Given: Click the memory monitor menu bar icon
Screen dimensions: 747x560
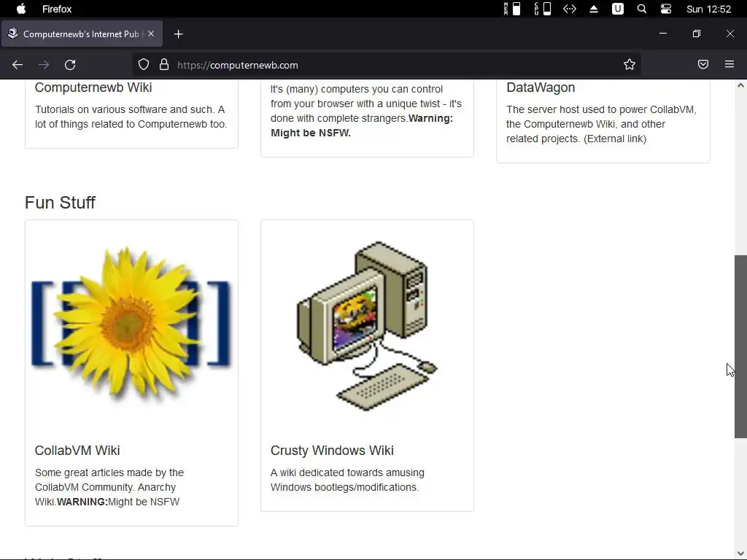Looking at the screenshot, I should pos(512,9).
